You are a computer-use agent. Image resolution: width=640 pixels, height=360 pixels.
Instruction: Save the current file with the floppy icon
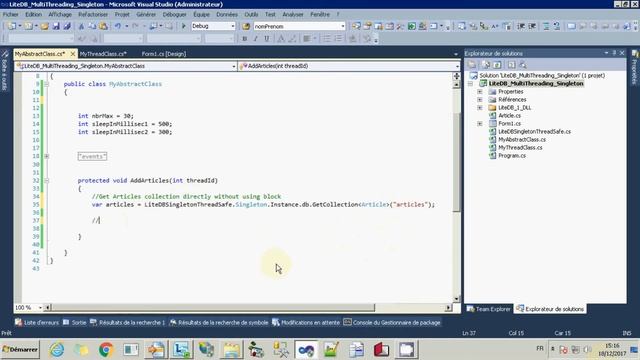[x=56, y=26]
